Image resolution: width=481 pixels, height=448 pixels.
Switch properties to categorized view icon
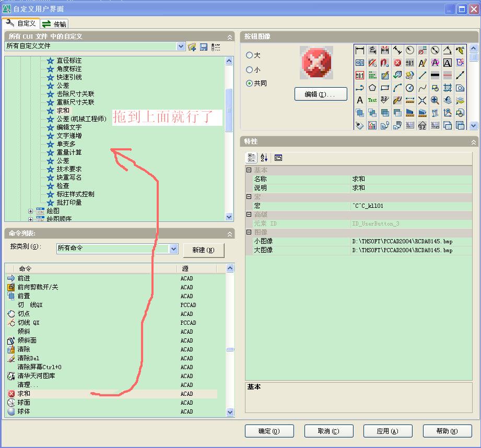click(252, 158)
